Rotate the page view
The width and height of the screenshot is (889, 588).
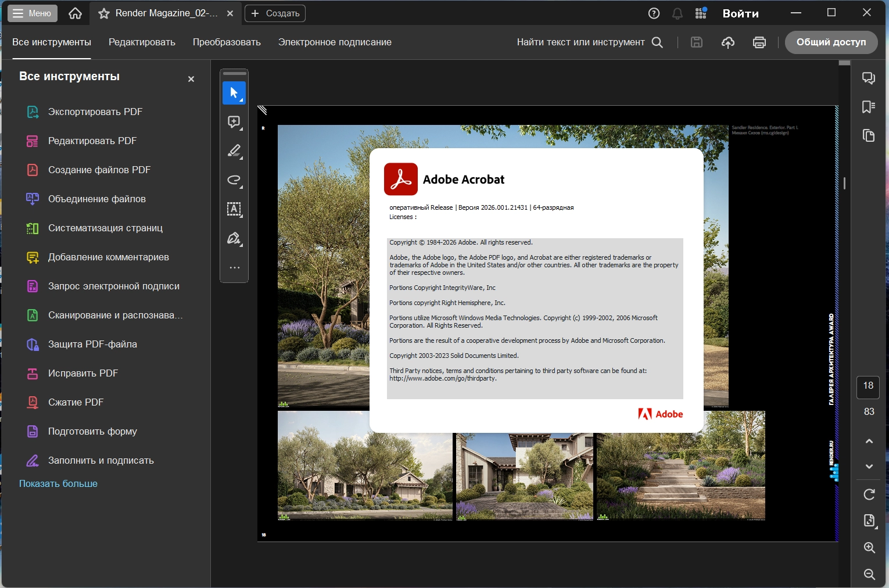point(869,494)
